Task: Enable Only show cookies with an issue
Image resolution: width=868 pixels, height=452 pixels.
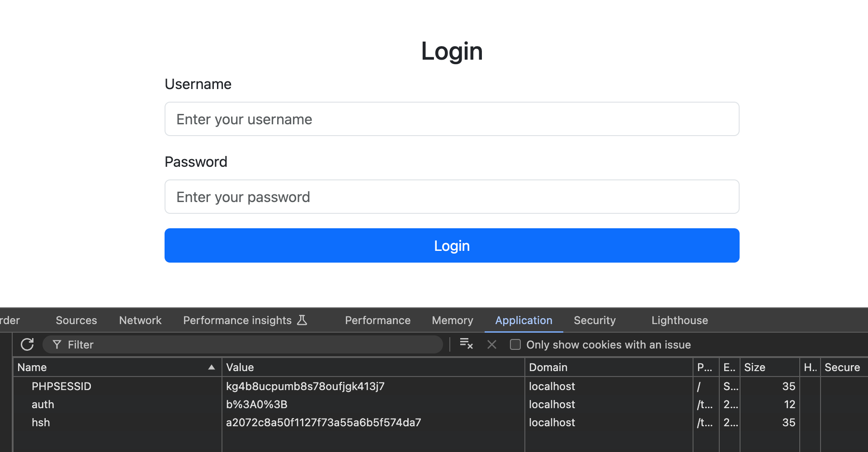Action: (x=515, y=345)
